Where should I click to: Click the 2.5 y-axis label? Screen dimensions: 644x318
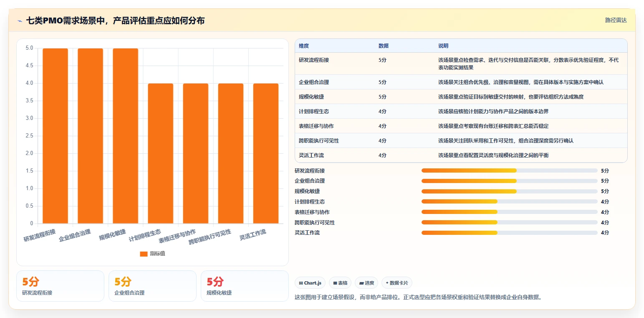(x=29, y=136)
